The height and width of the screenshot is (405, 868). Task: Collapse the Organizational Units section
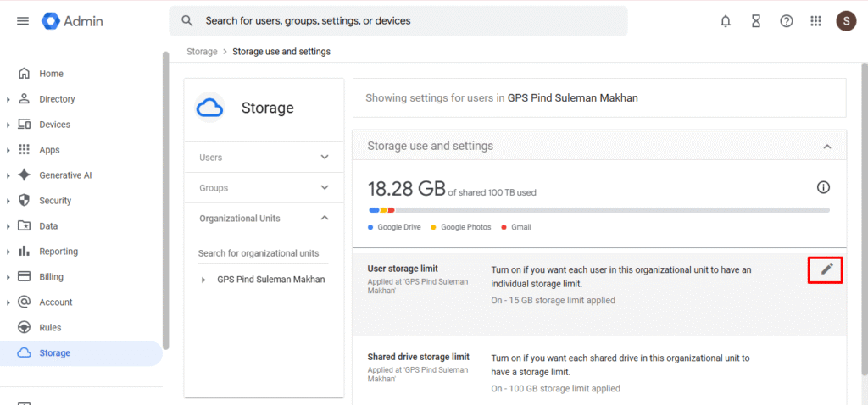pos(325,218)
